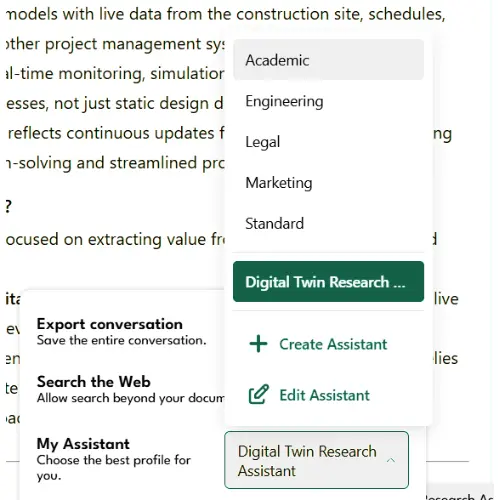Choose the highlighted Digital Twin Research option
The width and height of the screenshot is (500, 500).
[328, 282]
